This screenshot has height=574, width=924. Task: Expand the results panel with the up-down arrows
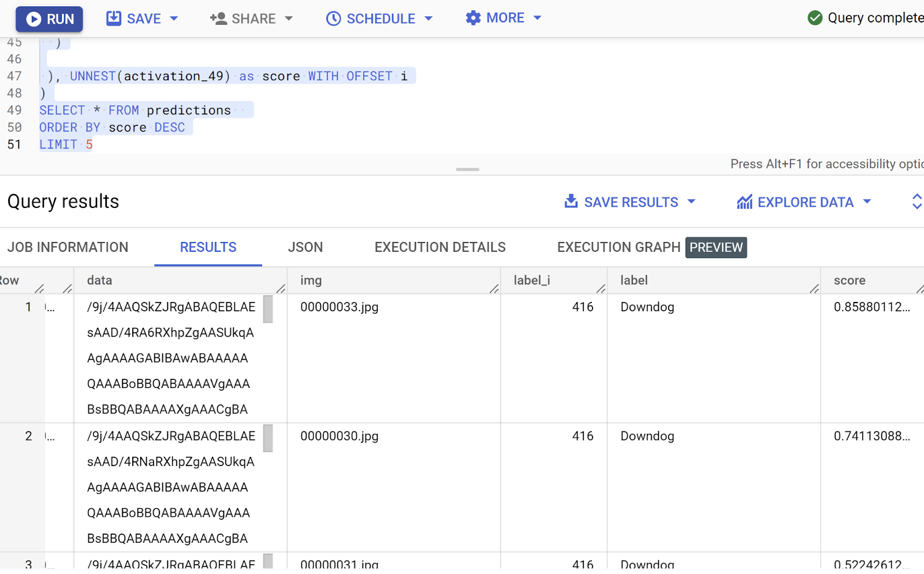pos(916,202)
